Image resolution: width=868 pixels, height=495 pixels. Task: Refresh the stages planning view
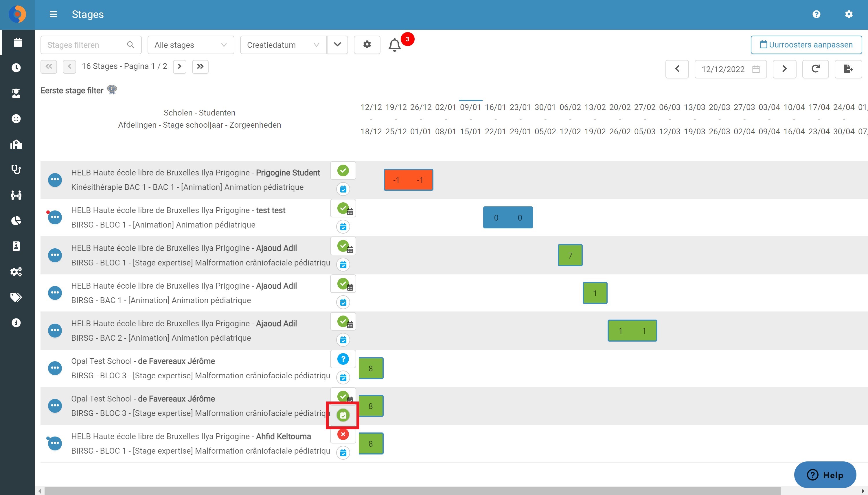[815, 69]
